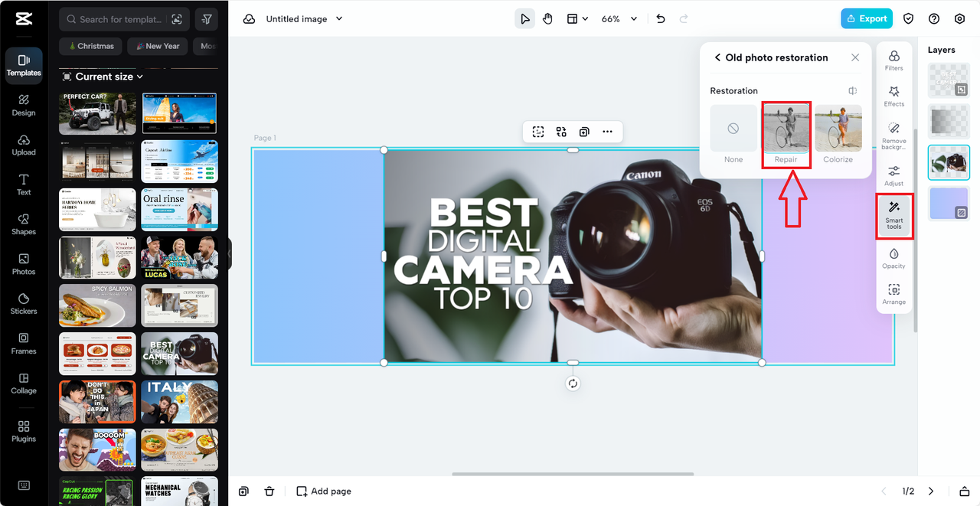
Task: Choose the PERFECT CAR template thumbnail
Action: click(x=97, y=113)
